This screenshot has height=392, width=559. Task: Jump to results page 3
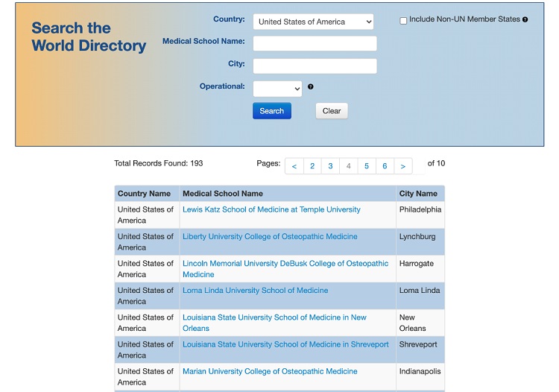coord(330,166)
